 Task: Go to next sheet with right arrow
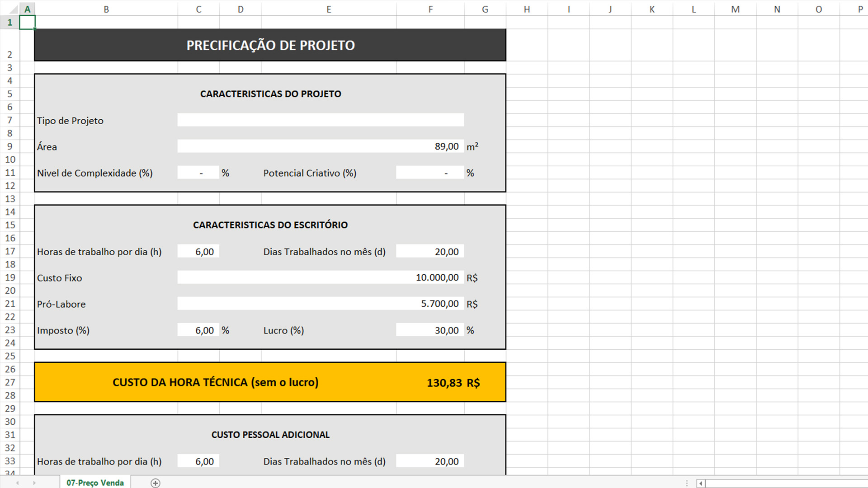[34, 483]
